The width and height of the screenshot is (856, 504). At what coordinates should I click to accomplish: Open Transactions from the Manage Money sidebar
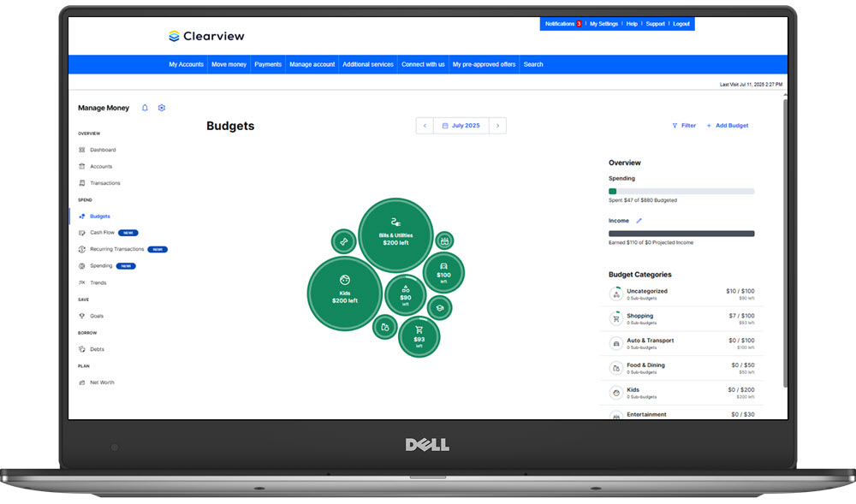(x=104, y=183)
